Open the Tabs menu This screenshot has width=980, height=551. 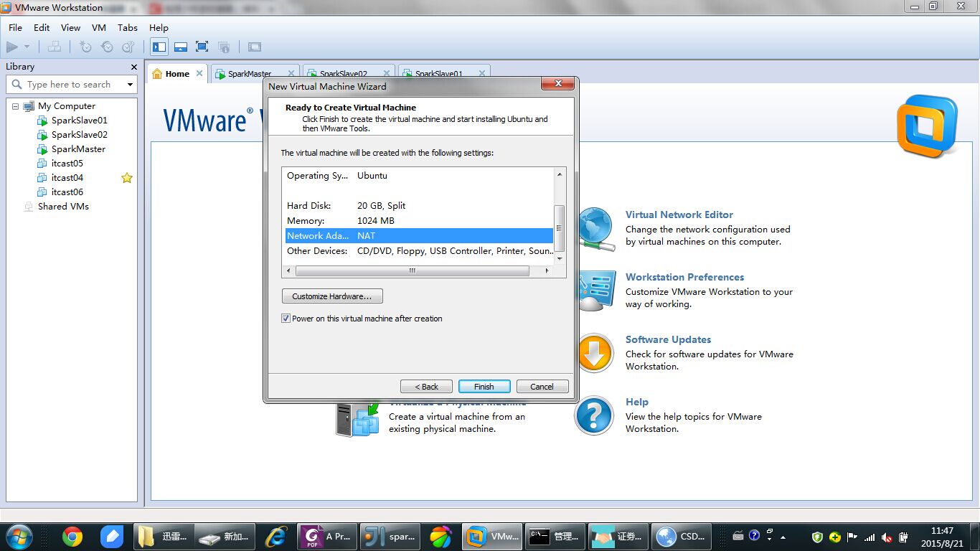click(x=128, y=27)
